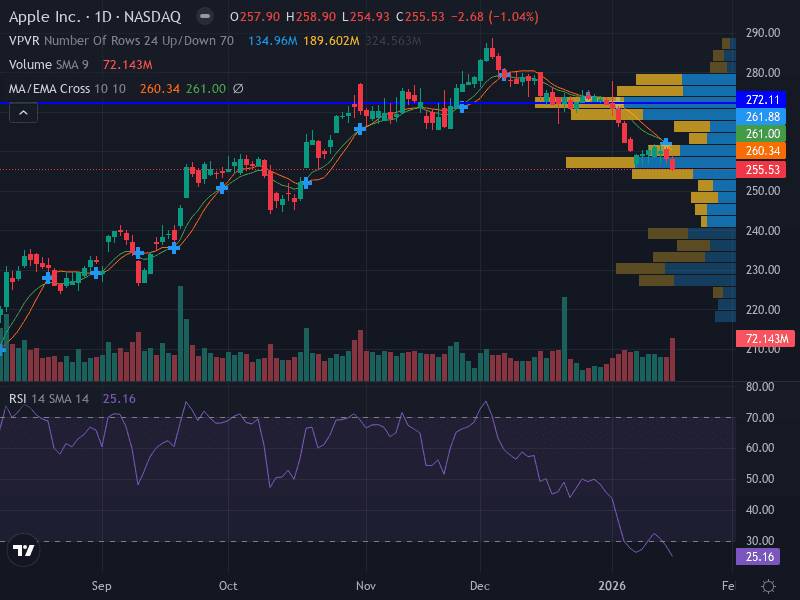Click the 280.00 price scale label
The width and height of the screenshot is (800, 600).
[763, 73]
